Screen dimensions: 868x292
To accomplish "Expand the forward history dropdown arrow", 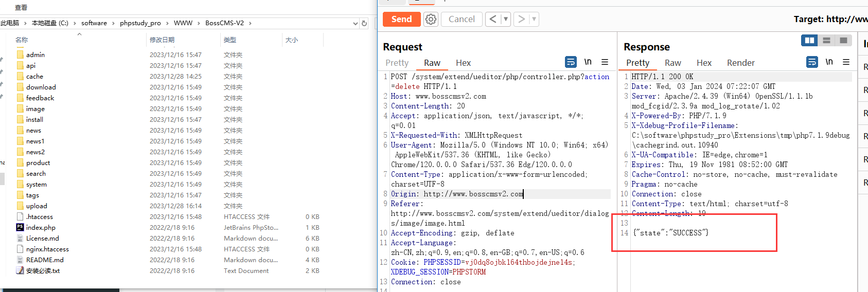I will 534,20.
